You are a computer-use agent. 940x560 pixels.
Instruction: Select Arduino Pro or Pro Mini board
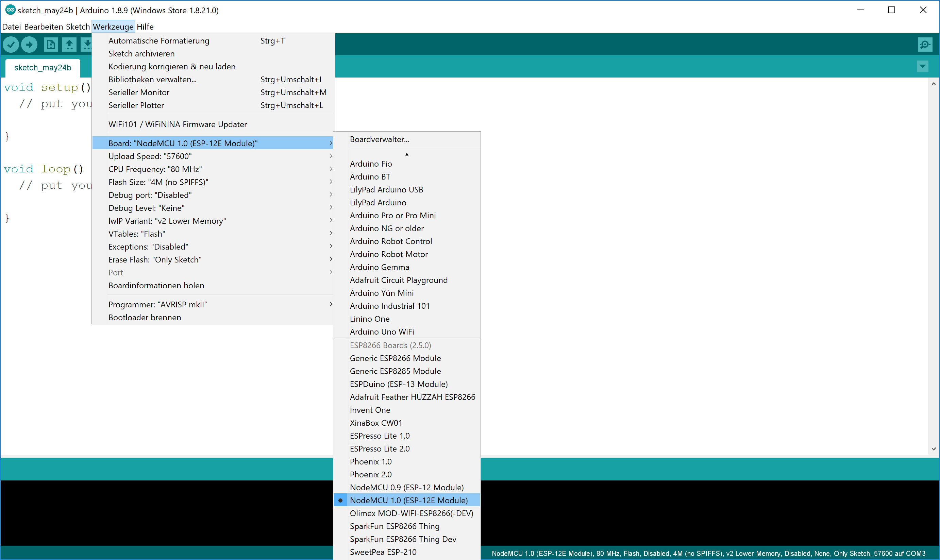pyautogui.click(x=407, y=215)
